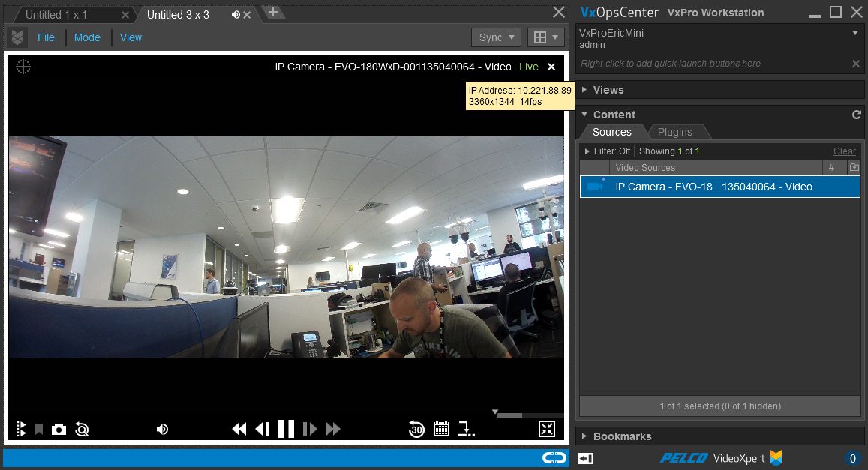Viewport: 868px width, 470px height.
Task: Take a snapshot with the camera icon
Action: 59,429
